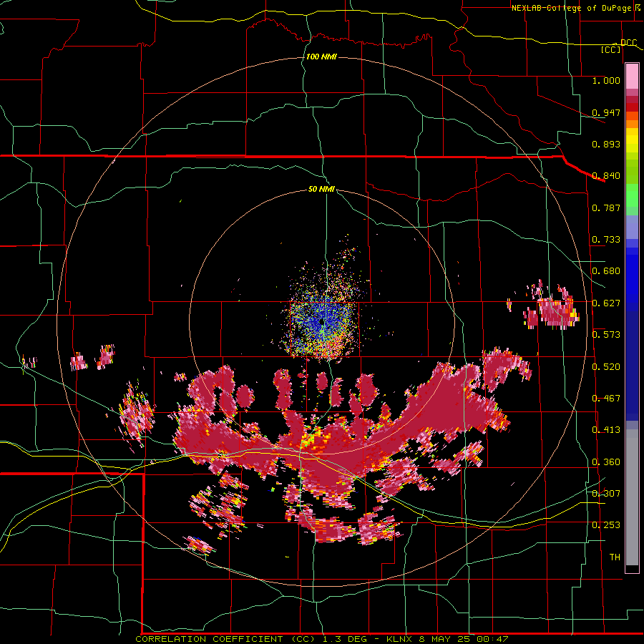Viewport: 644px width, 644px height.
Task: Click the 8 MAY 25 00:47 timestamp
Action: 464,639
